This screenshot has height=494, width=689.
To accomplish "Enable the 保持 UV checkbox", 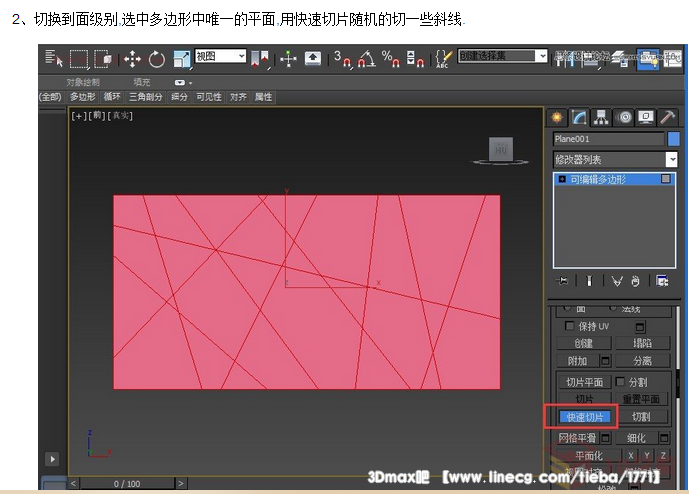I will pyautogui.click(x=569, y=326).
